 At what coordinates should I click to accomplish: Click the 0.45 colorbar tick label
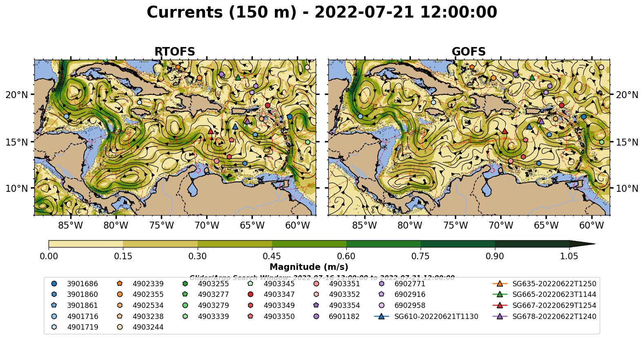272,256
